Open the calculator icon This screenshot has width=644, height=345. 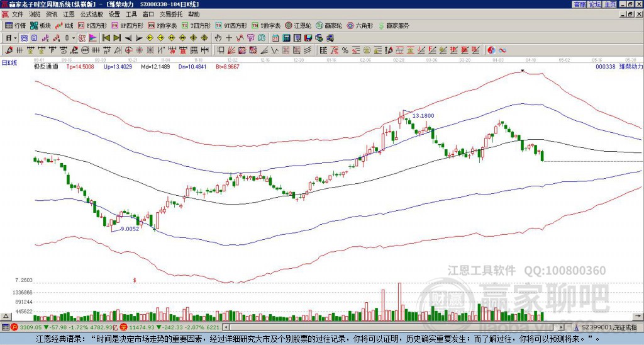point(286,38)
